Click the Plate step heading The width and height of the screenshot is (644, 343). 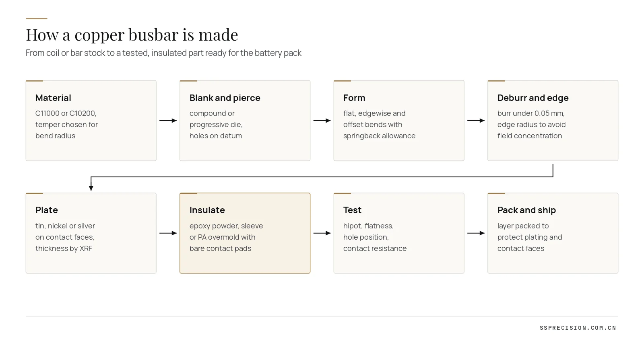[47, 210]
